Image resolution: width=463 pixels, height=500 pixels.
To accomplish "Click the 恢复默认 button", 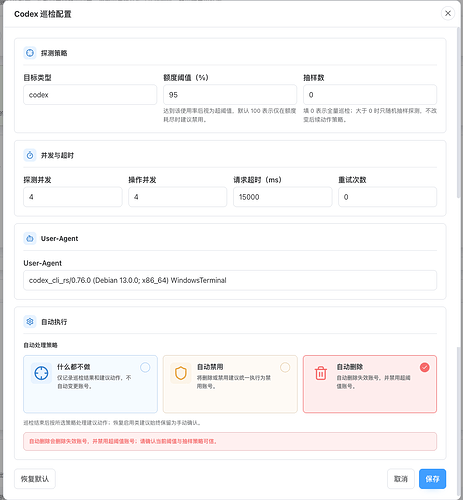I will click(35, 479).
